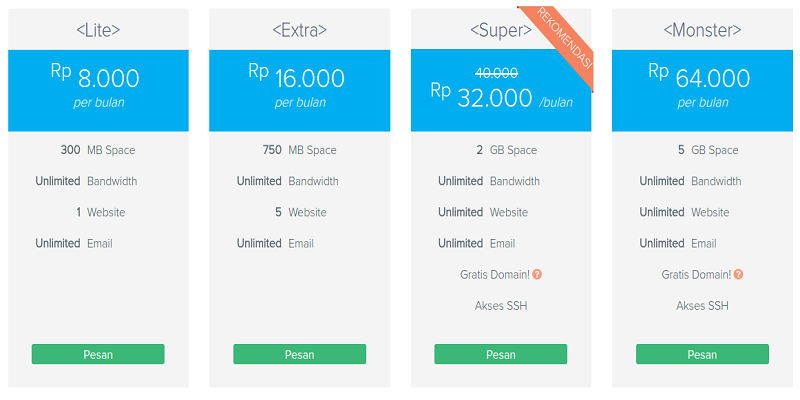Image resolution: width=800 pixels, height=400 pixels.
Task: Click the Rp 64.000 price banner
Action: tap(702, 86)
